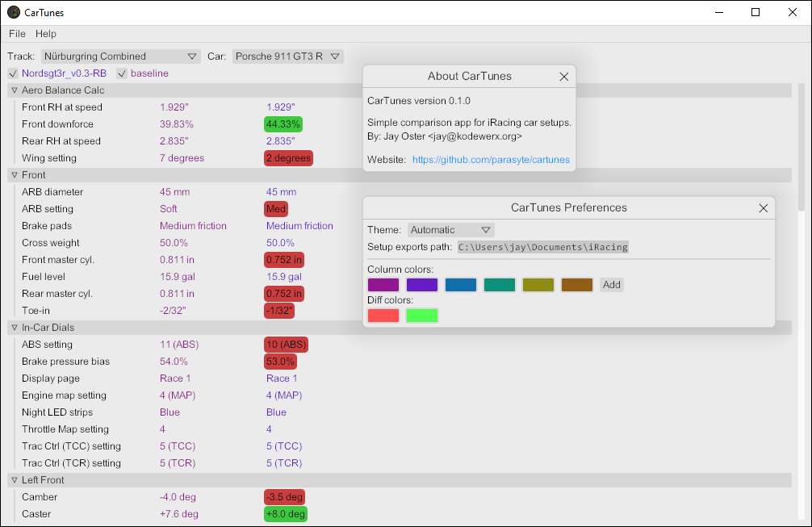Click the Rear RH at speed label

(61, 141)
